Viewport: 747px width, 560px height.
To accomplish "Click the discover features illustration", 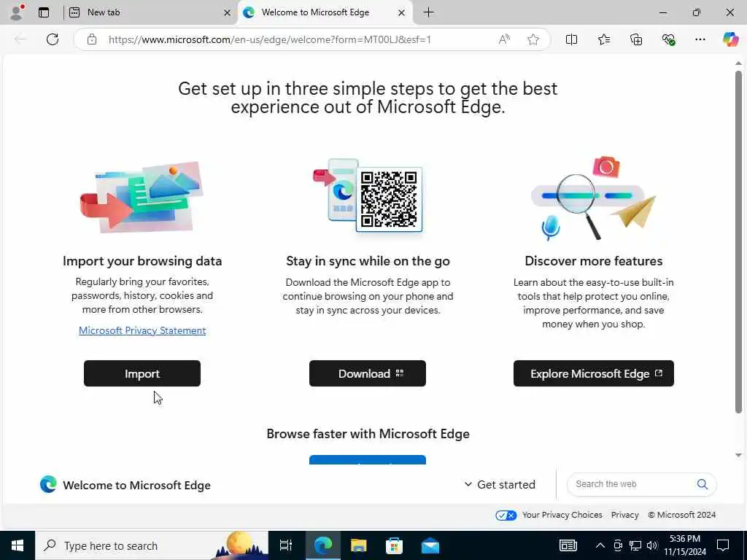I will point(594,198).
